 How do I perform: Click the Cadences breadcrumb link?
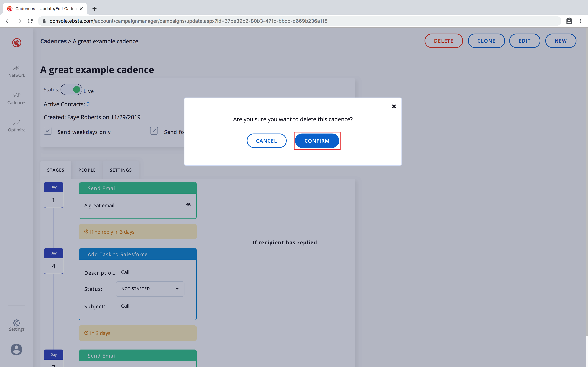(x=53, y=41)
